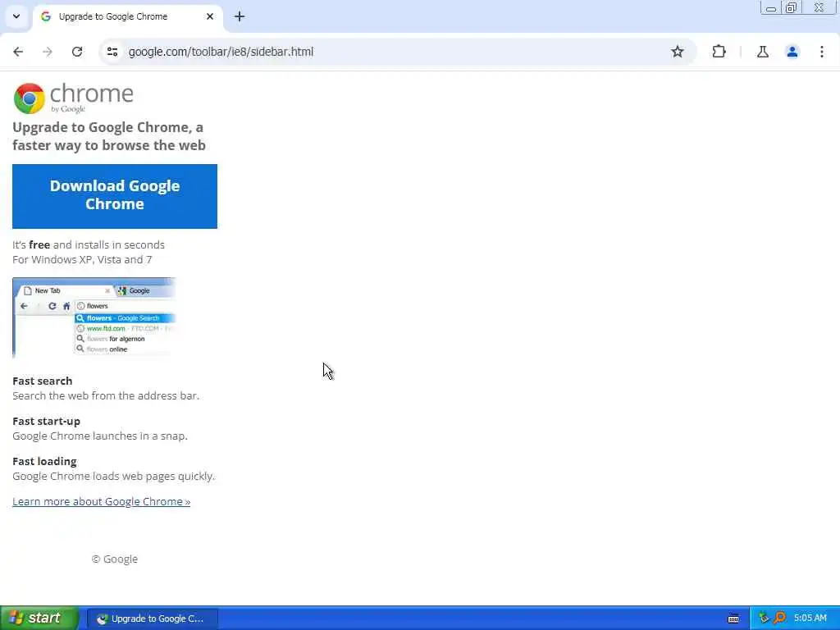Click the on-screen keyboard tray icon

(x=733, y=619)
